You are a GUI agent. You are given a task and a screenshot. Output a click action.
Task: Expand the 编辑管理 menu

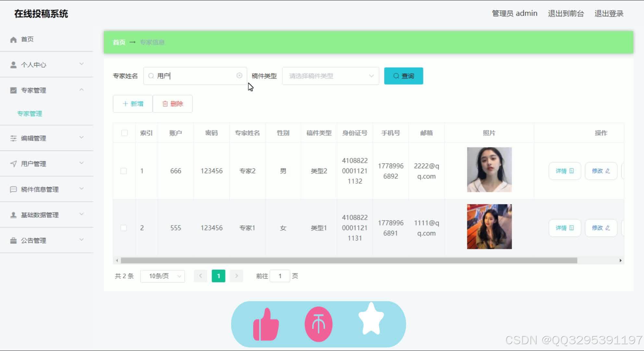(x=81, y=137)
